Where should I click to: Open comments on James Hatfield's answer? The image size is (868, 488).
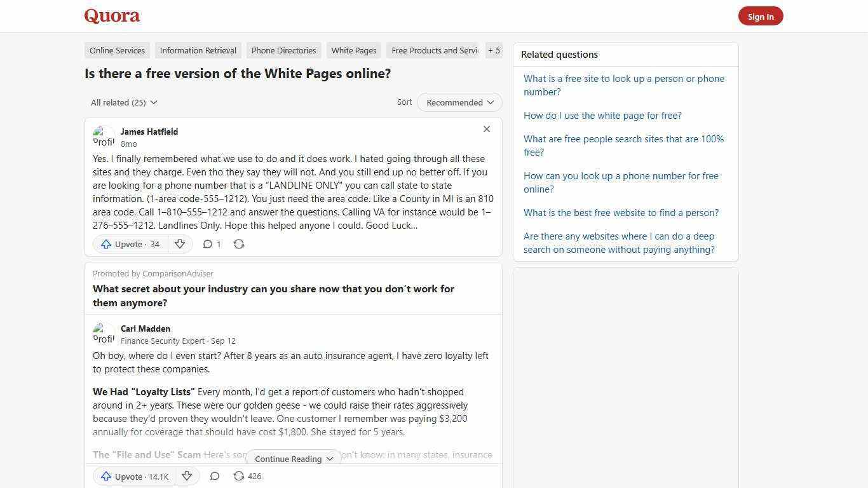pyautogui.click(x=211, y=244)
